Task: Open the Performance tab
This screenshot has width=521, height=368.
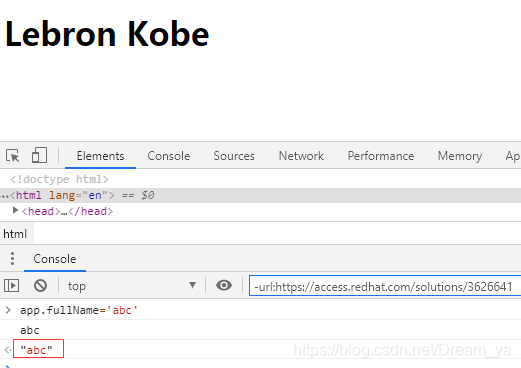Action: 381,156
